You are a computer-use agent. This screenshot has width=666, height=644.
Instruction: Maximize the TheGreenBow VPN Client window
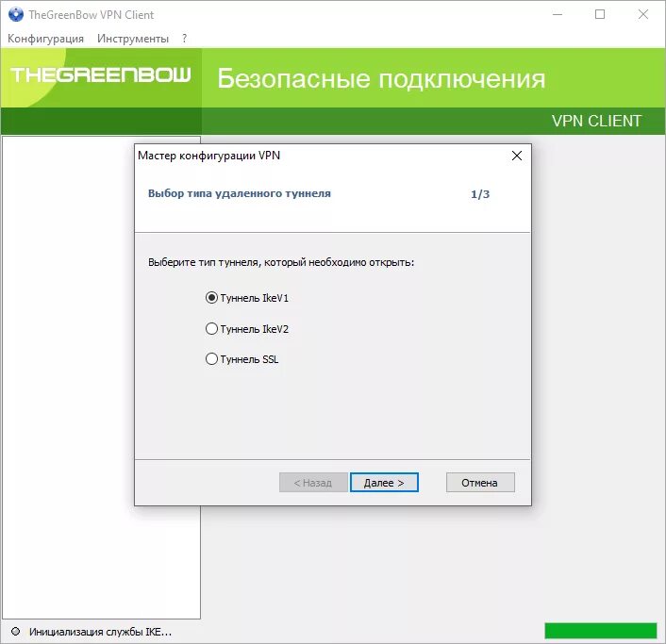tap(600, 14)
